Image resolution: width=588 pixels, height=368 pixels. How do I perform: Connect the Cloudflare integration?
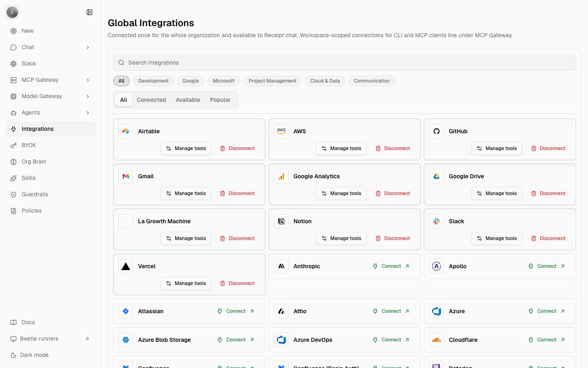[x=547, y=340]
